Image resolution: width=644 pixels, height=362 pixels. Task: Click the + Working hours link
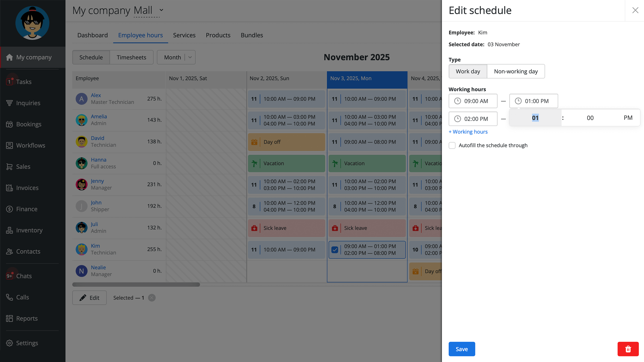(468, 132)
